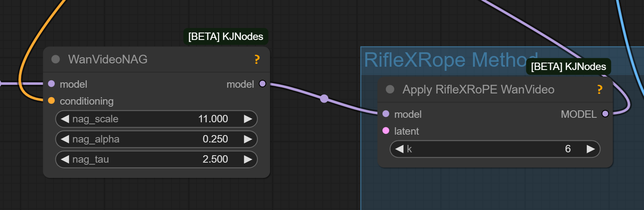Decrease the k value with the left arrow
Screen dimensions: 644x210
[x=399, y=149]
